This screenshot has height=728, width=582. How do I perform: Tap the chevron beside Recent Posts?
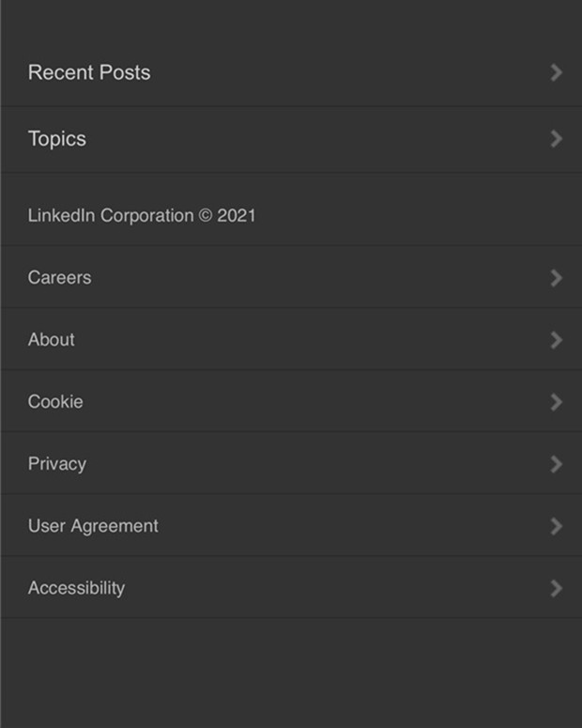[x=556, y=73]
